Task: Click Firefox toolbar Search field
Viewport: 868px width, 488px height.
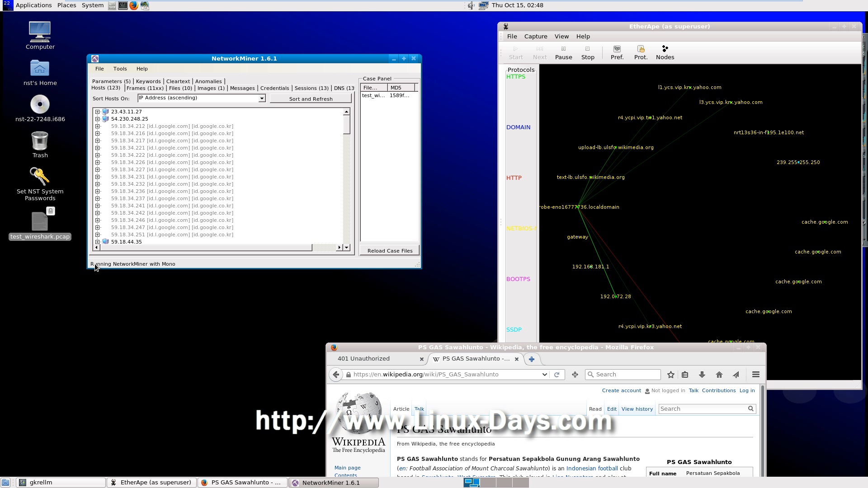Action: click(623, 375)
